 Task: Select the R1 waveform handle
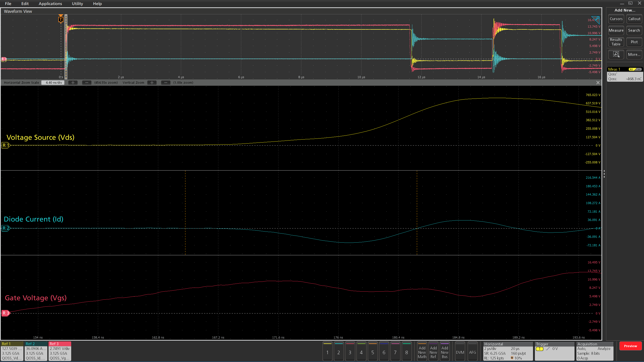pos(6,145)
